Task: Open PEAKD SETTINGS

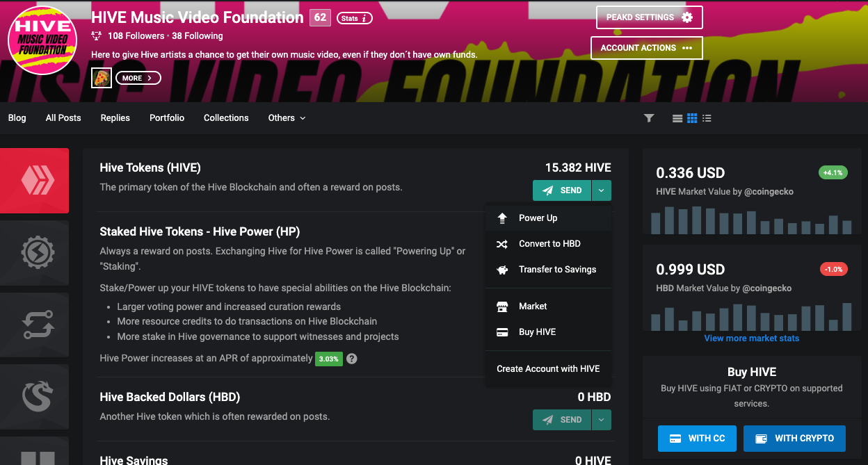Action: [650, 17]
